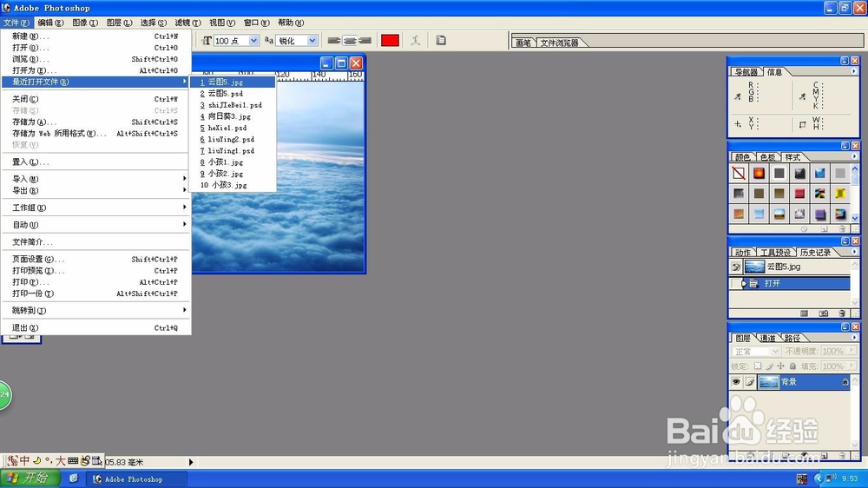Toggle history brush source for 云图5.jpg snapshot

coord(736,267)
